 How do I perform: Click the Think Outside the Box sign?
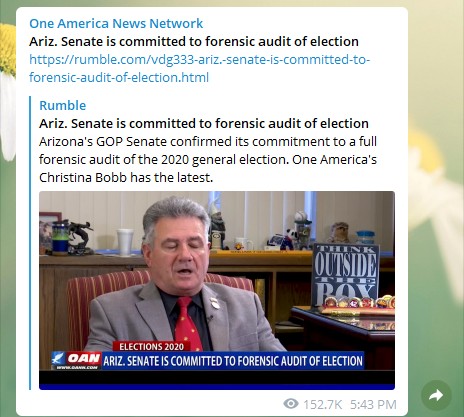(x=345, y=275)
